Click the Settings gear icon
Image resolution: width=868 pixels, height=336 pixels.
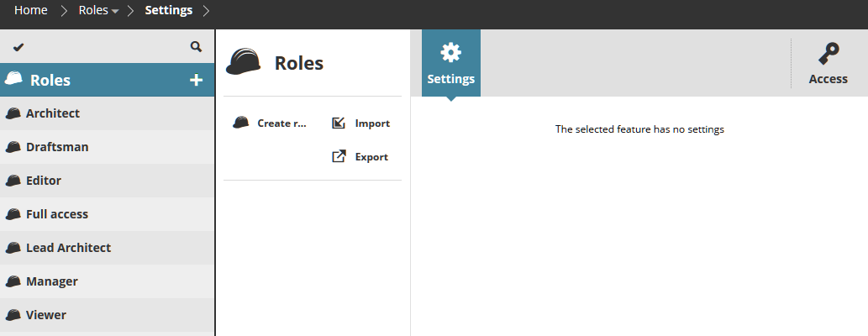pyautogui.click(x=451, y=53)
